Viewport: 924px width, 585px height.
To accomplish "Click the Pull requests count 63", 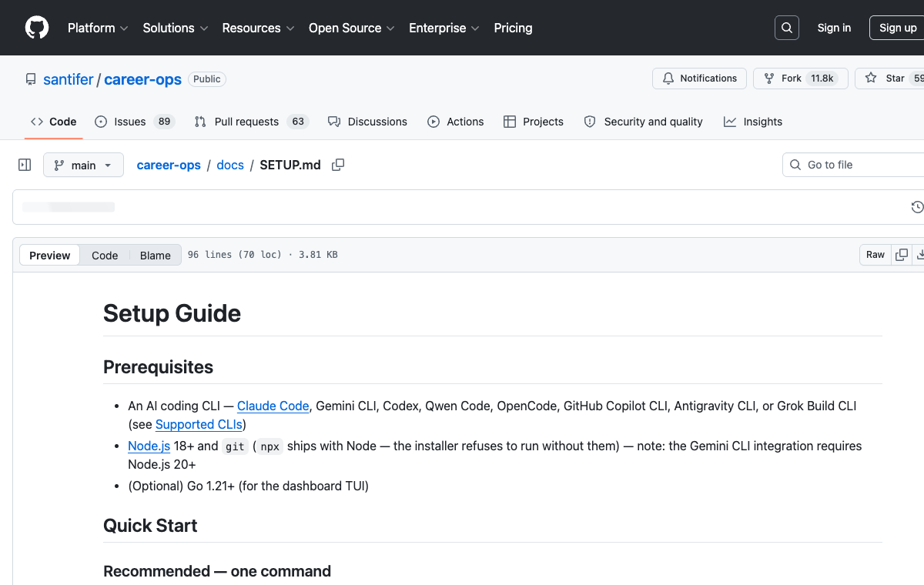I will pos(298,122).
